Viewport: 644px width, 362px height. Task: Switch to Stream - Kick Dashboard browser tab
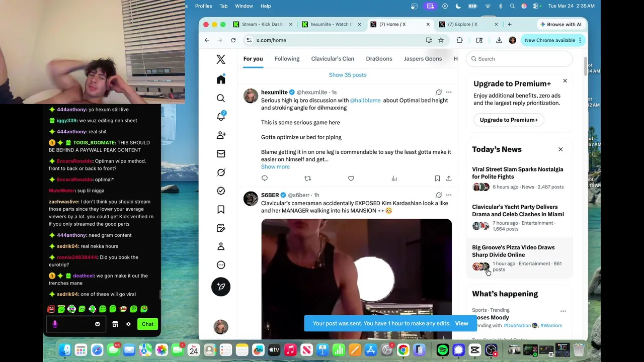(263, 24)
